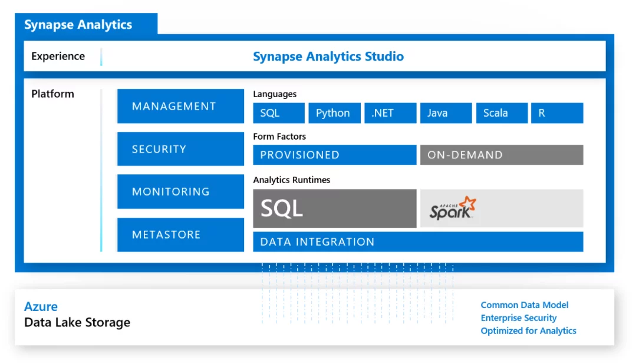Open the DATA INTEGRATION bar

pyautogui.click(x=418, y=242)
